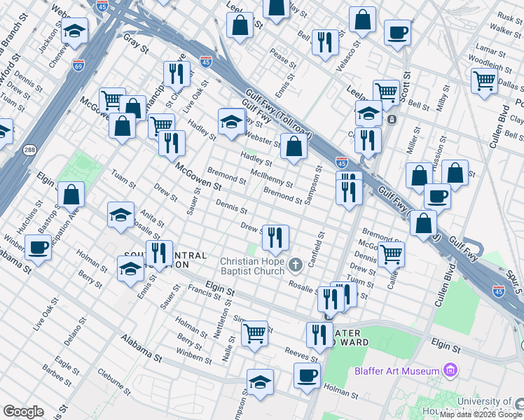This screenshot has height=420, width=524.
Task: Select the restaurant marker beside St Charles St
Action: coord(177,74)
